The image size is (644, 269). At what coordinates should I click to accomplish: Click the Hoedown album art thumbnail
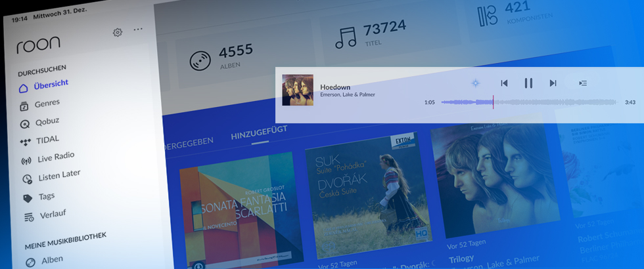click(298, 90)
